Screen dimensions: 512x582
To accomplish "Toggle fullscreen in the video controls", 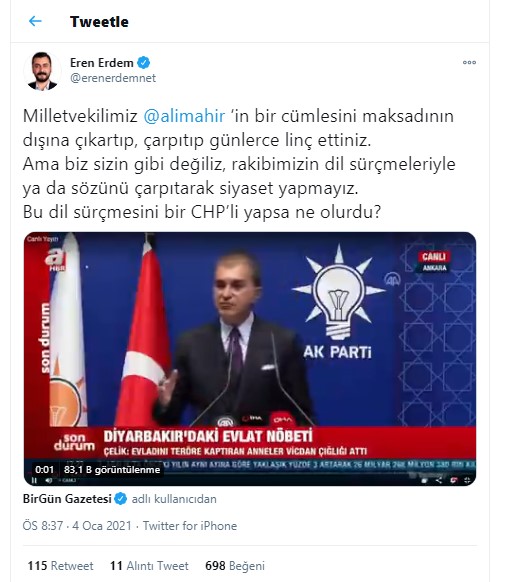I will coord(467,480).
